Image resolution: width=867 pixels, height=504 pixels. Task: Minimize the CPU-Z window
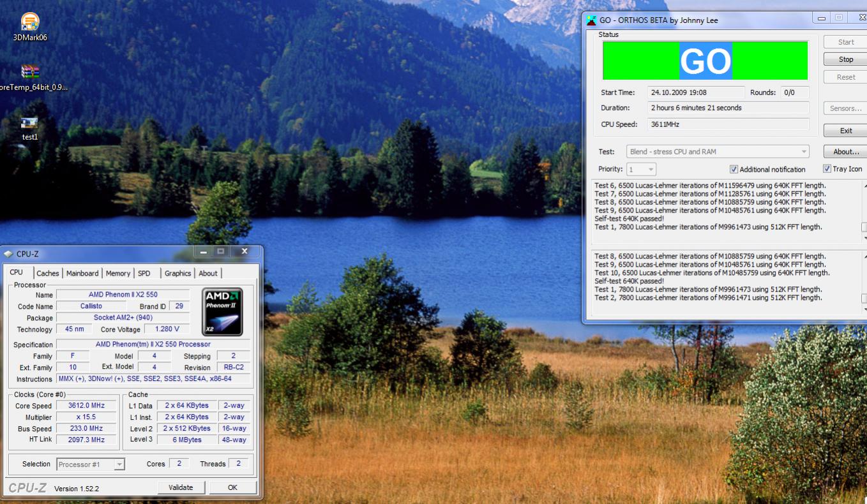tap(204, 252)
